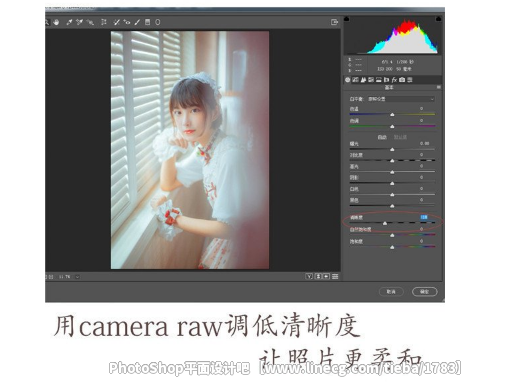The image size is (517, 387).
Task: Click the histogram graph
Action: pyautogui.click(x=392, y=36)
